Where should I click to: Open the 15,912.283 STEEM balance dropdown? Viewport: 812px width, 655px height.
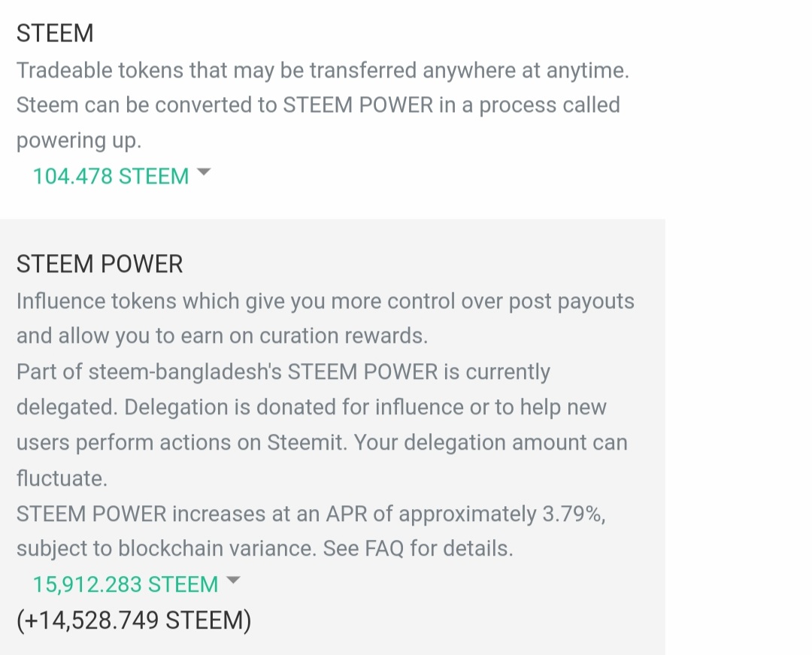(x=126, y=584)
